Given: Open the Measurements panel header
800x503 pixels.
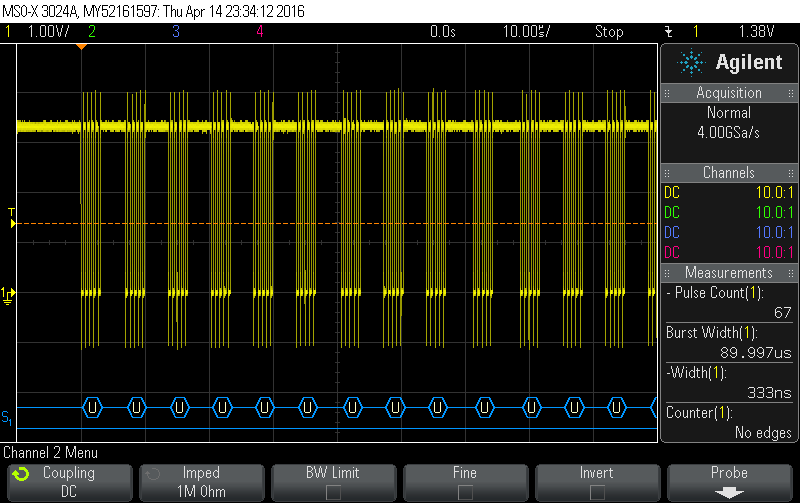Looking at the screenshot, I should coord(729,273).
